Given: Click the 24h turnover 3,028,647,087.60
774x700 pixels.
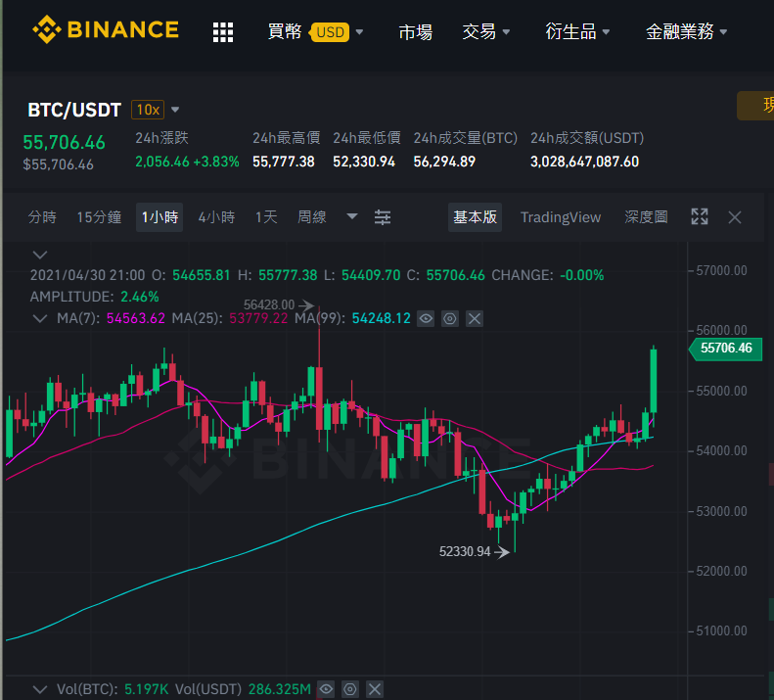Looking at the screenshot, I should [584, 162].
